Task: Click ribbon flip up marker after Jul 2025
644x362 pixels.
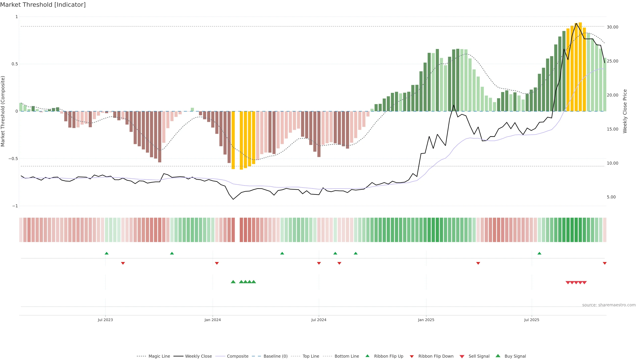Action: click(x=539, y=253)
